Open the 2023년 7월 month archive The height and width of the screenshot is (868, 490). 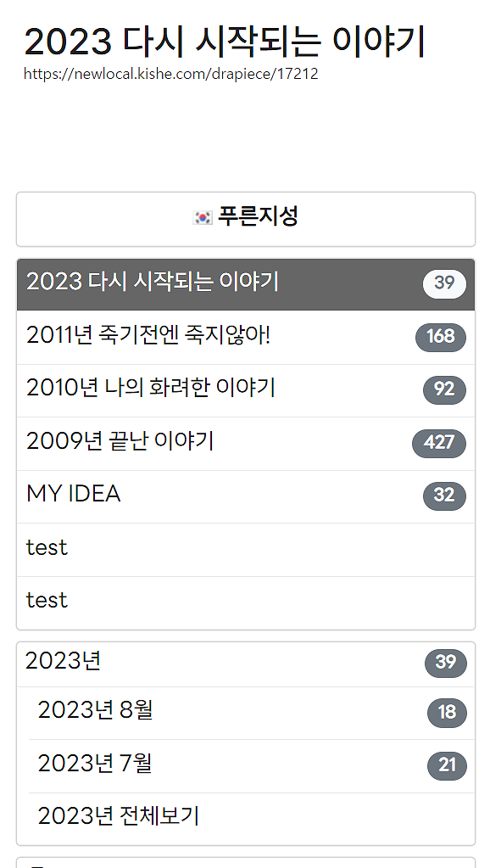pos(252,766)
